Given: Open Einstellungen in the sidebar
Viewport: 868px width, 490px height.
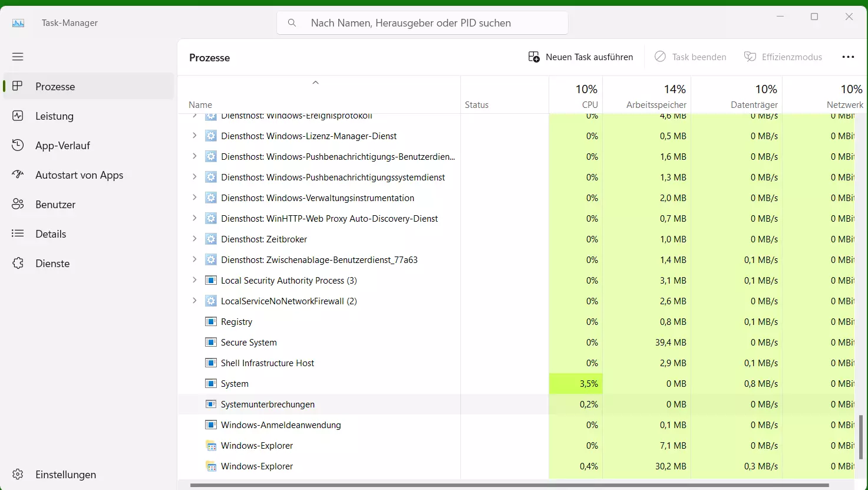Looking at the screenshot, I should tap(88, 474).
